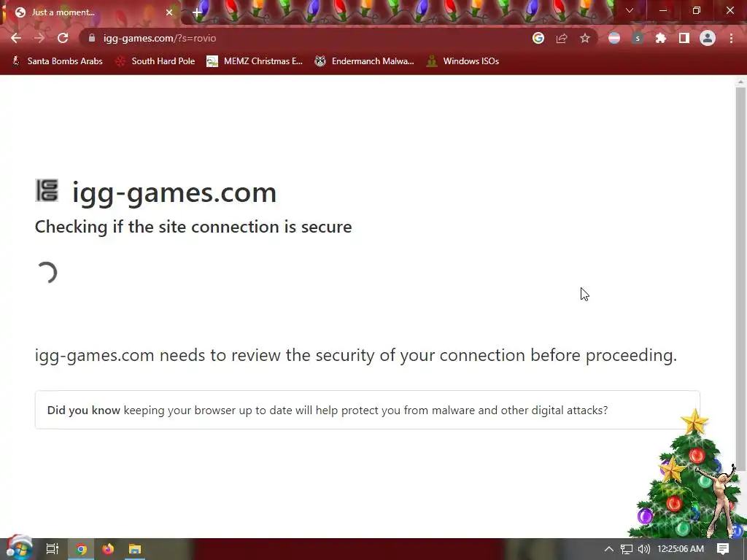Open the gray 's' extension icon
The width and height of the screenshot is (747, 560).
(638, 38)
